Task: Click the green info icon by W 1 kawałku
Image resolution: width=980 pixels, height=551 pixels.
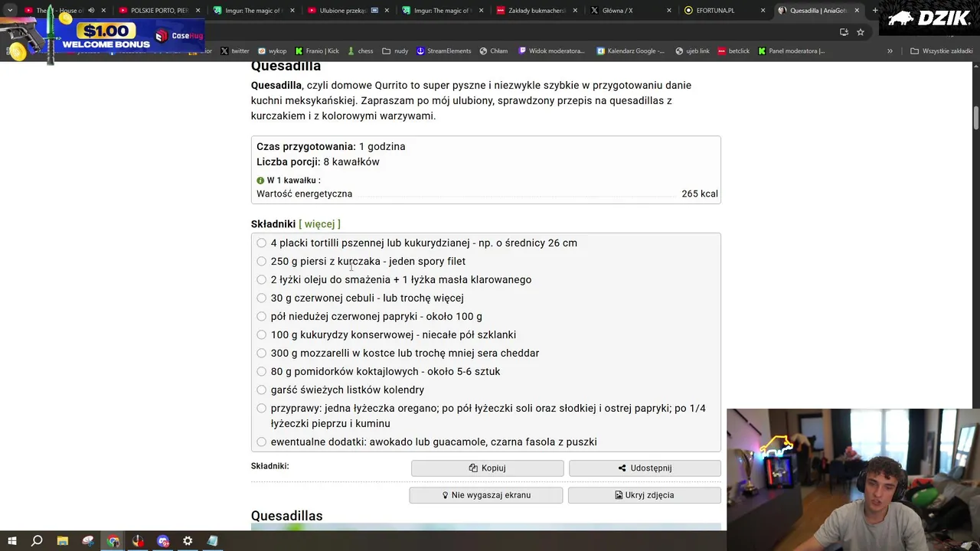Action: pyautogui.click(x=260, y=181)
